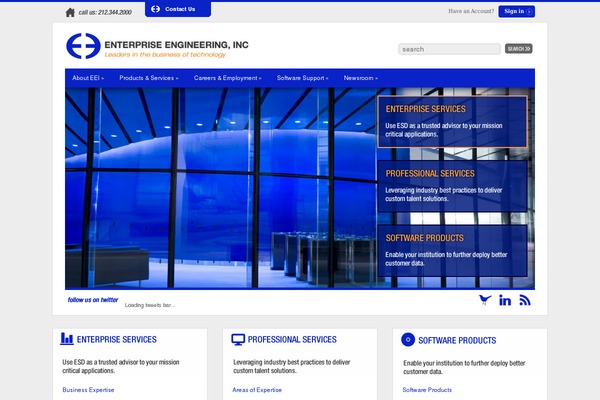Select the Software Products banner panel
600x400 pixels.
(452, 251)
